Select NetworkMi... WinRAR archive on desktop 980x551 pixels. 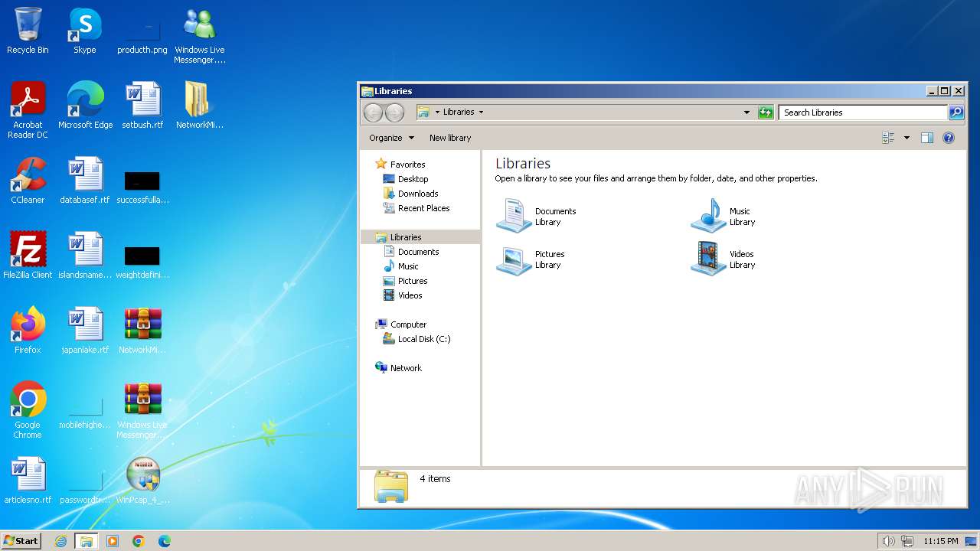(x=142, y=331)
